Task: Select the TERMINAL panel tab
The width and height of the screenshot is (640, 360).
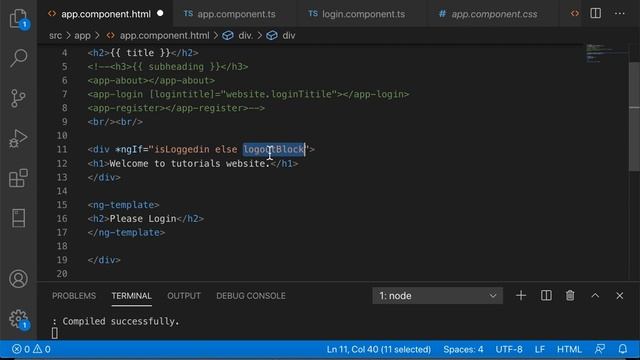Action: 131,296
